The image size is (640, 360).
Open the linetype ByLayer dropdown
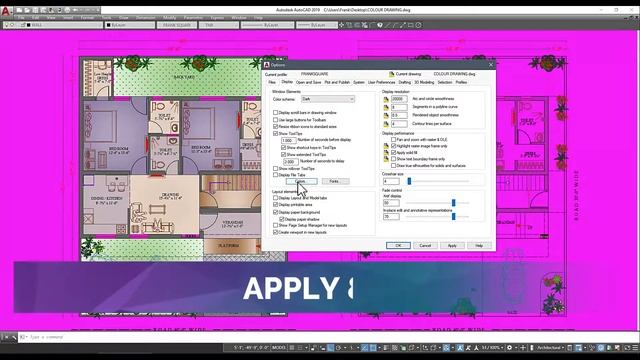click(x=267, y=25)
